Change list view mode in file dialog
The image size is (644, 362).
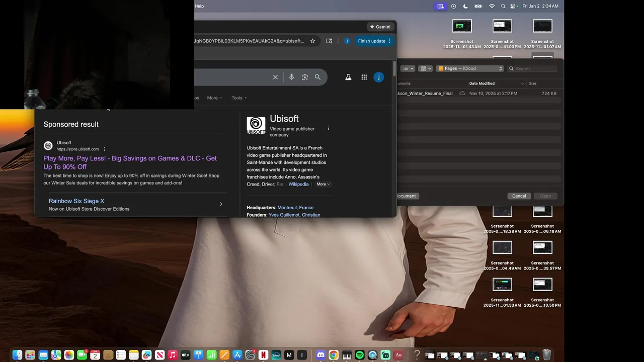(x=408, y=68)
